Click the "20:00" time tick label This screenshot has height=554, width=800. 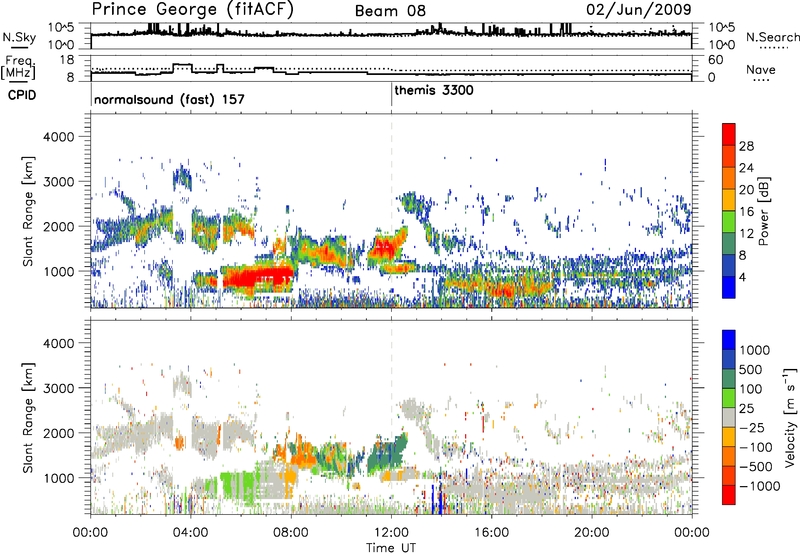[x=592, y=533]
